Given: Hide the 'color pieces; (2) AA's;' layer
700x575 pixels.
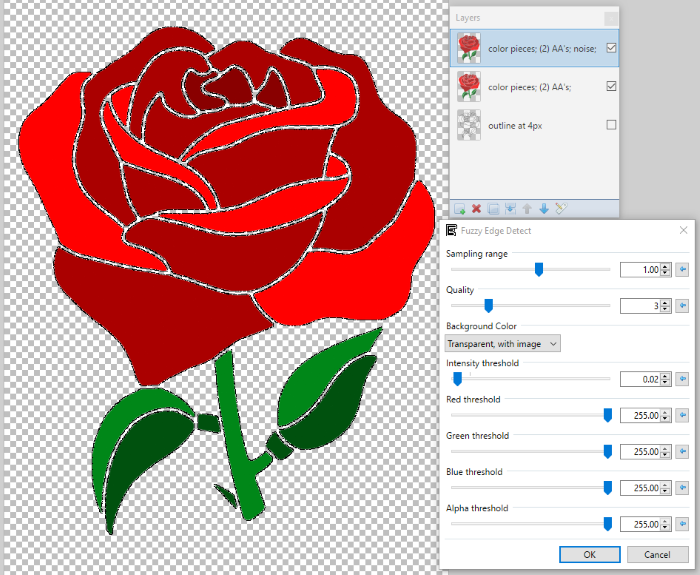Looking at the screenshot, I should pyautogui.click(x=611, y=86).
